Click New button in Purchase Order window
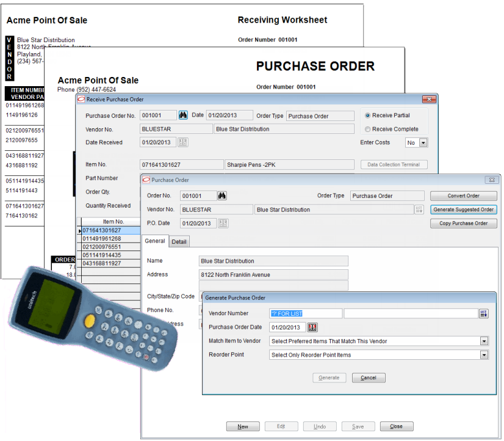Viewport: 504px width, 441px height. coord(243,426)
